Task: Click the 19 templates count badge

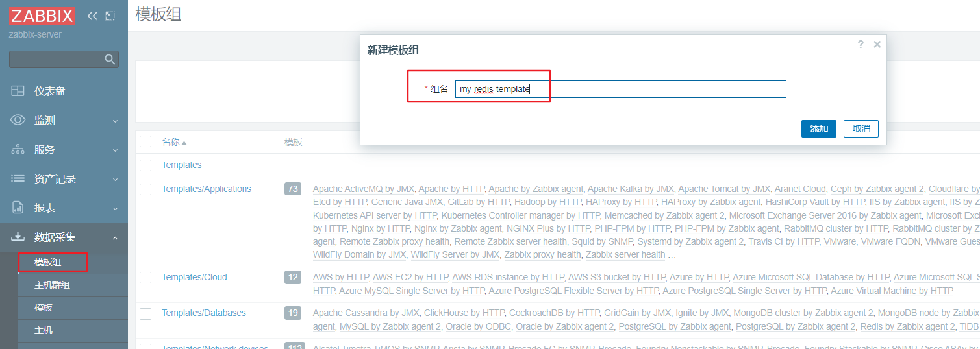Action: tap(293, 313)
